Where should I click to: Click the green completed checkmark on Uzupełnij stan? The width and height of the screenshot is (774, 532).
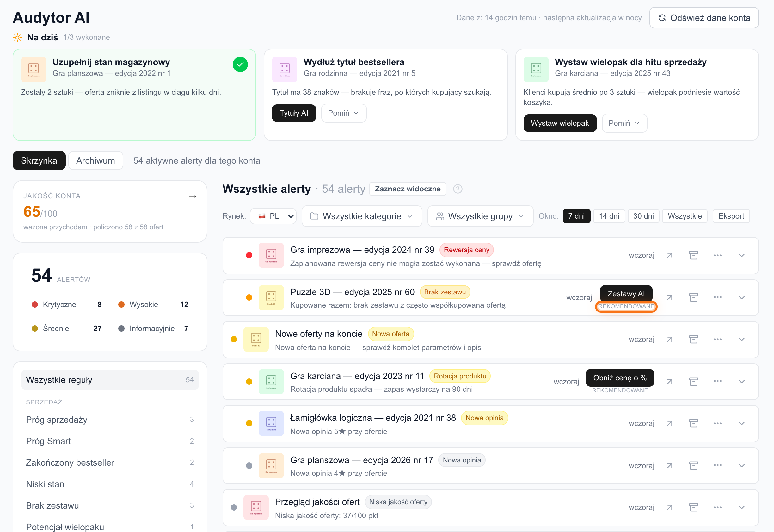point(240,65)
